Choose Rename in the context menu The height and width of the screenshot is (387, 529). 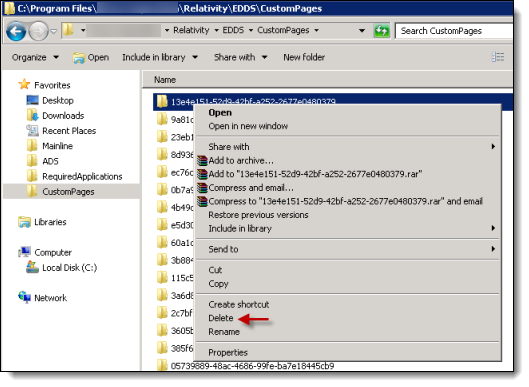224,332
